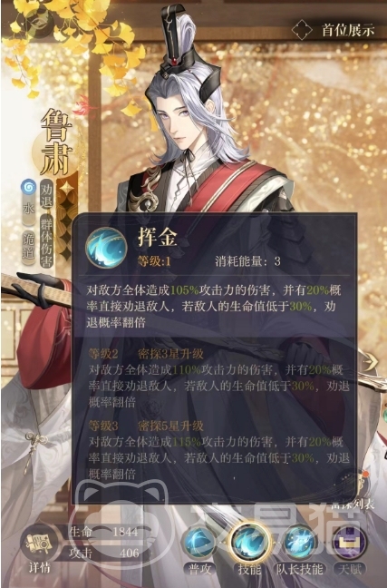
Task: Select the highlighted 技能 skill icon
Action: [x=250, y=543]
